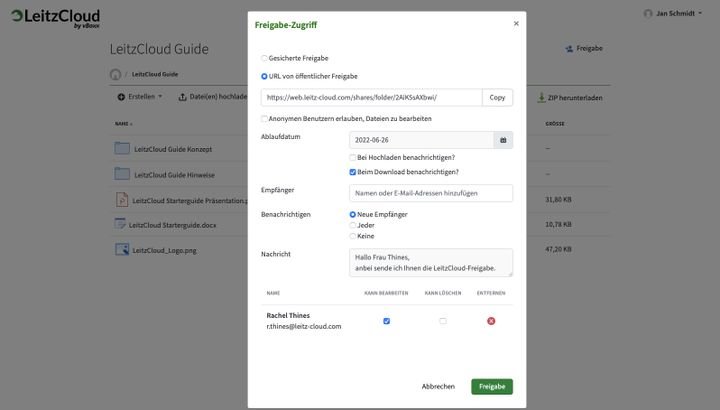The width and height of the screenshot is (720, 410).
Task: Enable Anonymen Benutzern erlauben checkbox
Action: [x=264, y=118]
